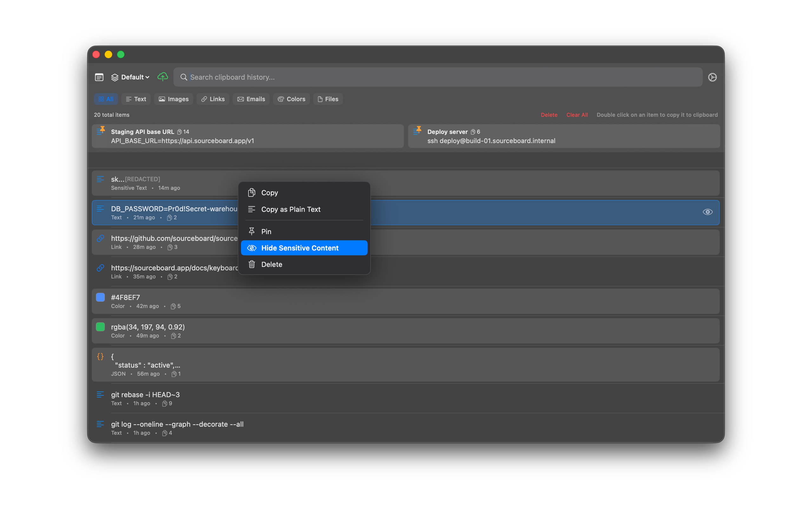
Task: Switch to the Colors filter tab
Action: [x=291, y=99]
